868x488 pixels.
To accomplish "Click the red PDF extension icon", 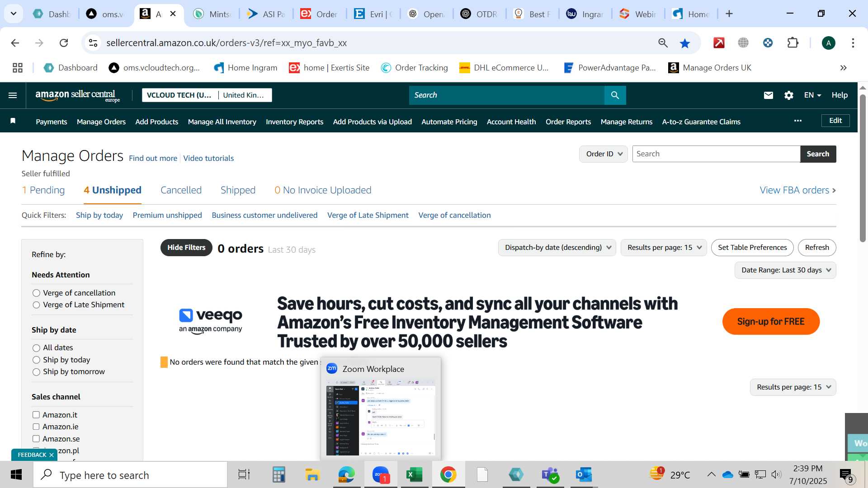I will (719, 43).
